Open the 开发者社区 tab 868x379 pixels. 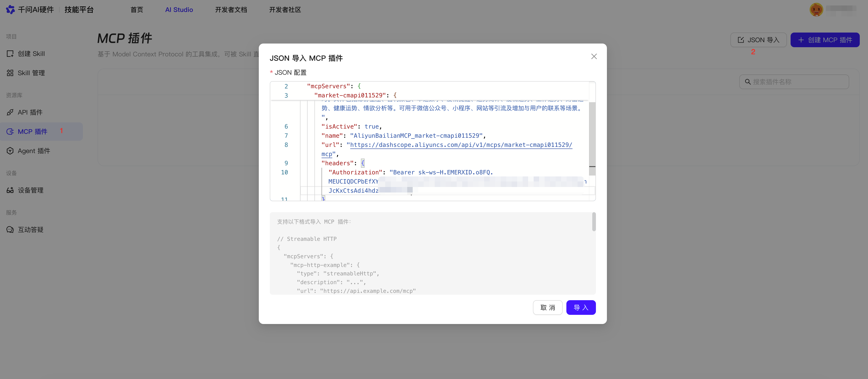[285, 10]
